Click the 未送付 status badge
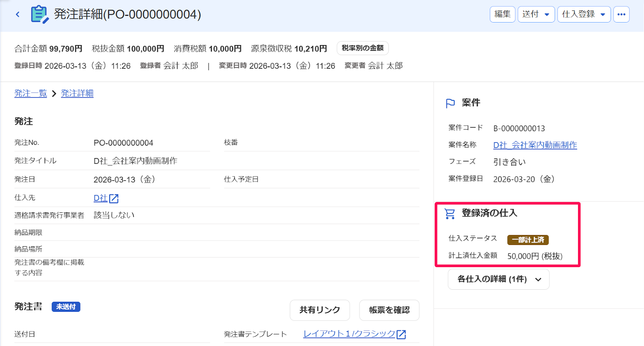 pyautogui.click(x=66, y=307)
